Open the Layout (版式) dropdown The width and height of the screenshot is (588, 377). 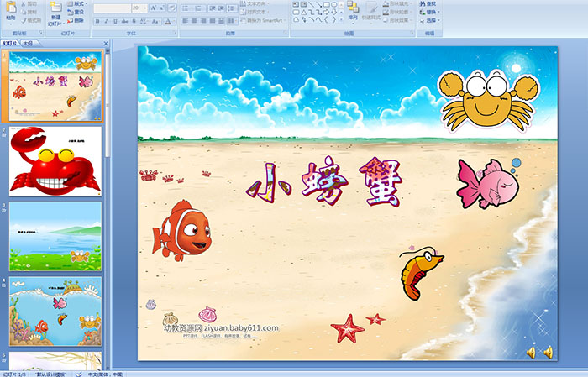(77, 3)
